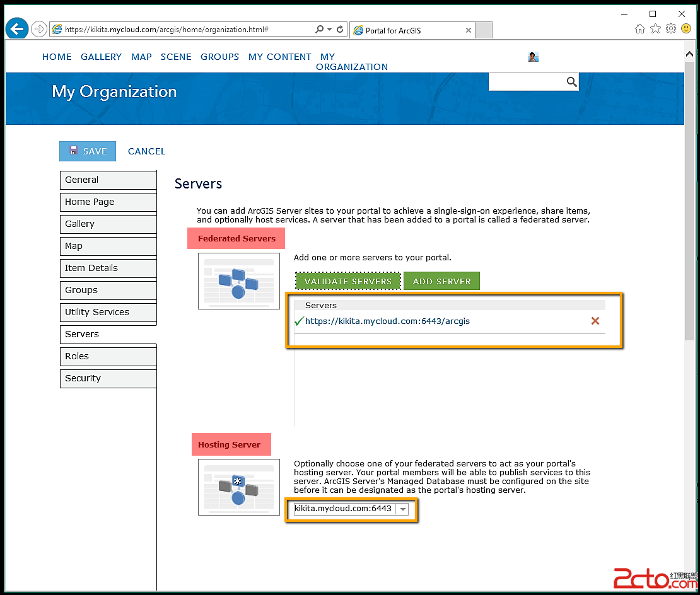The image size is (700, 595).
Task: Click the browser Back arrow button
Action: coord(17,30)
